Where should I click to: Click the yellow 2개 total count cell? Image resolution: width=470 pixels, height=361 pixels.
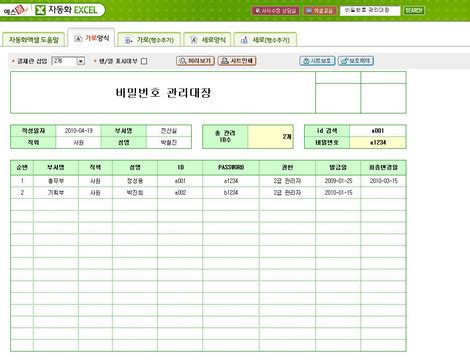click(270, 136)
